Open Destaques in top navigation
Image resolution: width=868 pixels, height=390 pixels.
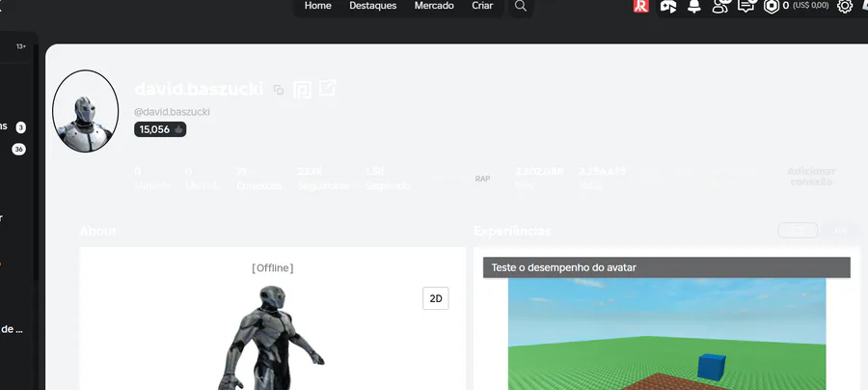coord(372,6)
